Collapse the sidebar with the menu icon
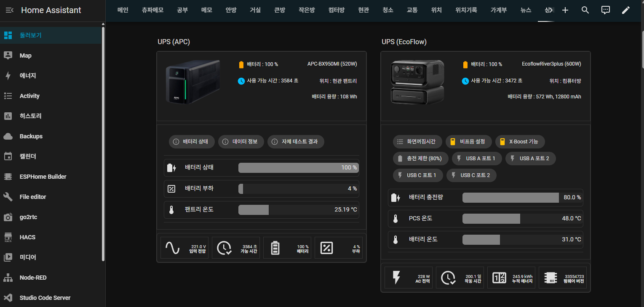Viewport: 644px width, 307px height. (9, 10)
